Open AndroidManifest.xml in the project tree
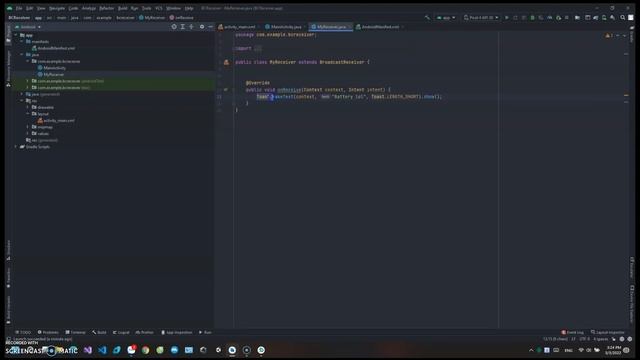The image size is (640, 360). click(x=56, y=48)
